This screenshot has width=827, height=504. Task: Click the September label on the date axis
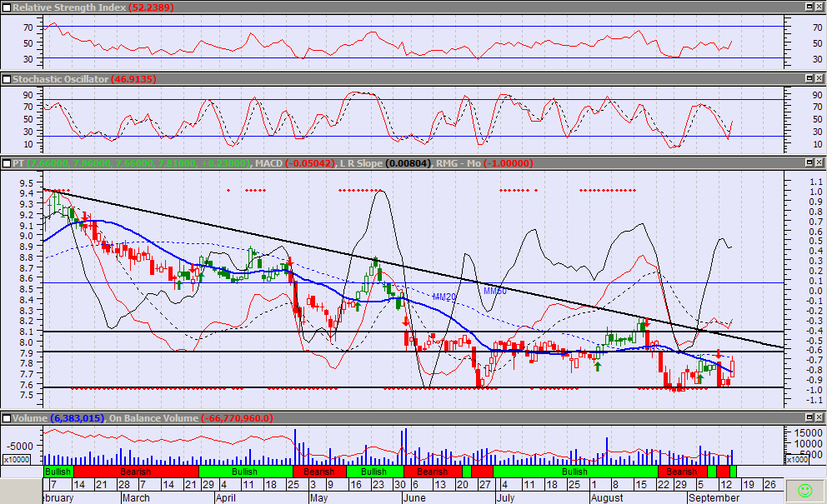714,497
